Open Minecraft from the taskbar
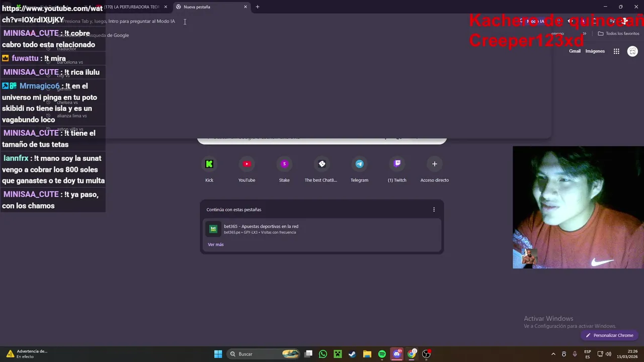 click(x=338, y=354)
